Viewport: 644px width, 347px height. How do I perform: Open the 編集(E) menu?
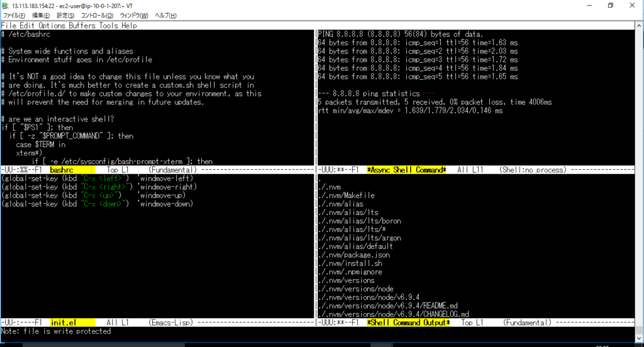pyautogui.click(x=41, y=16)
